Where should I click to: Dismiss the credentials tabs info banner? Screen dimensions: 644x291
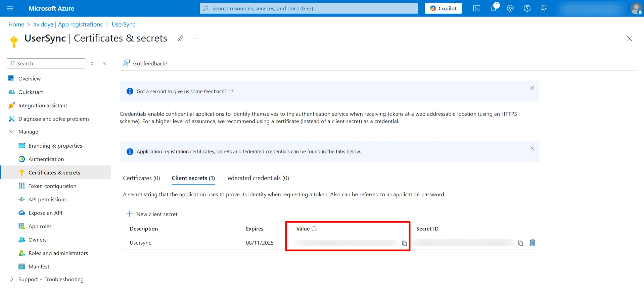point(532,148)
